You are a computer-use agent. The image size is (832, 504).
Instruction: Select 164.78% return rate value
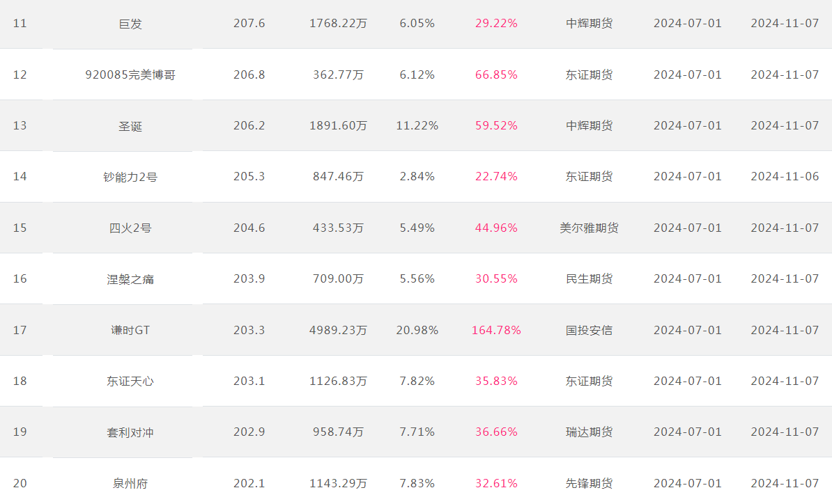point(496,330)
